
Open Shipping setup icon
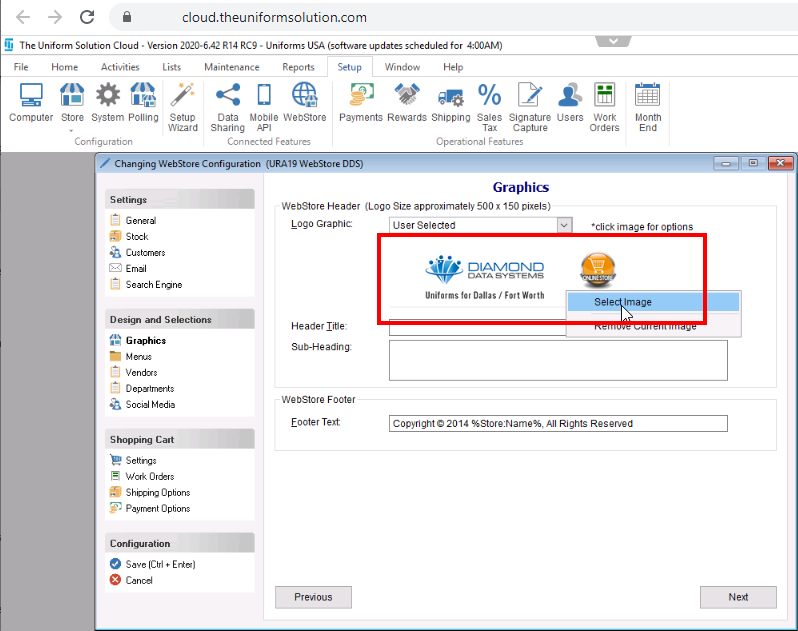click(x=450, y=103)
